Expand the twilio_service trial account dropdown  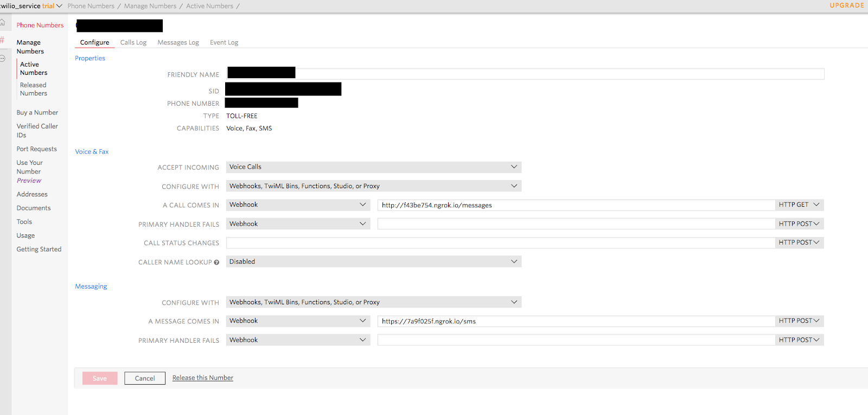31,6
